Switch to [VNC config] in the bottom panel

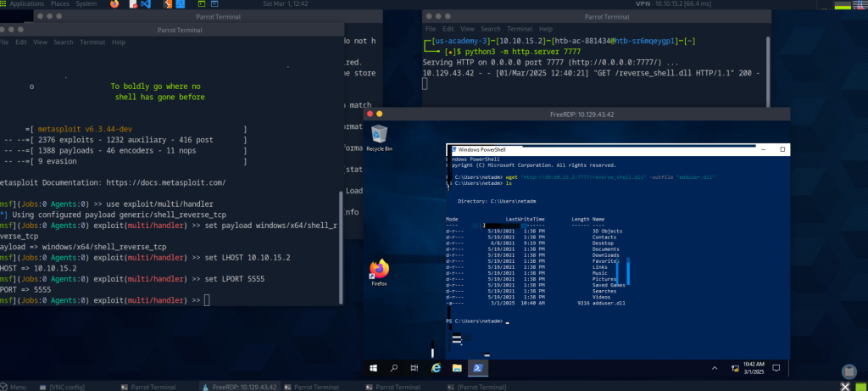coord(62,387)
